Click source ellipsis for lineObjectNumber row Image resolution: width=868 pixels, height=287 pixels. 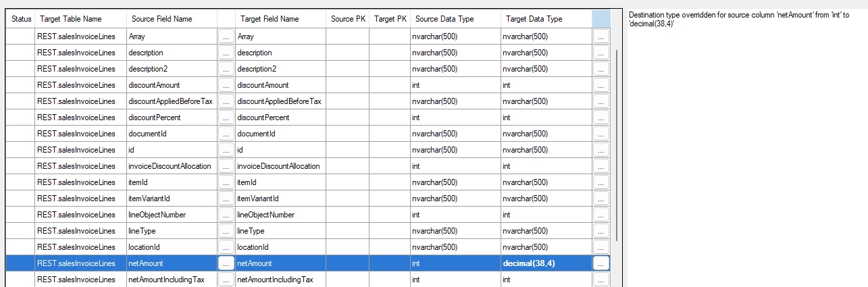[226, 215]
